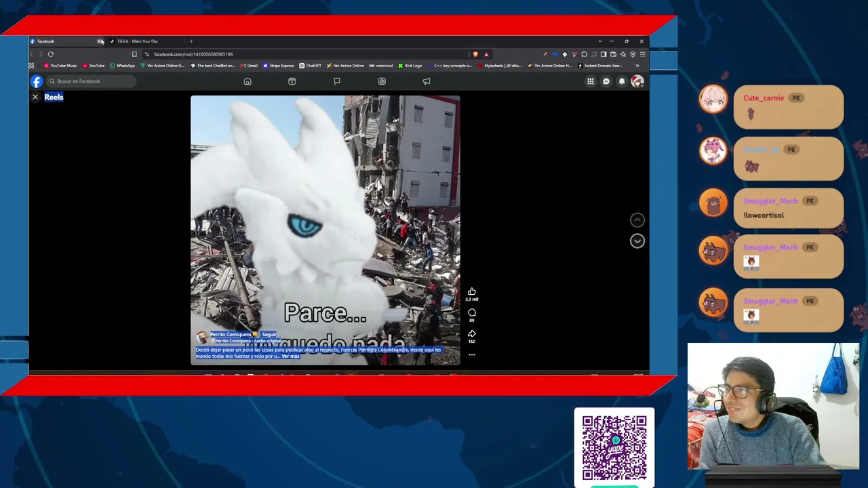The width and height of the screenshot is (868, 488).
Task: Open the browser extensions puzzle icon
Action: pos(584,54)
